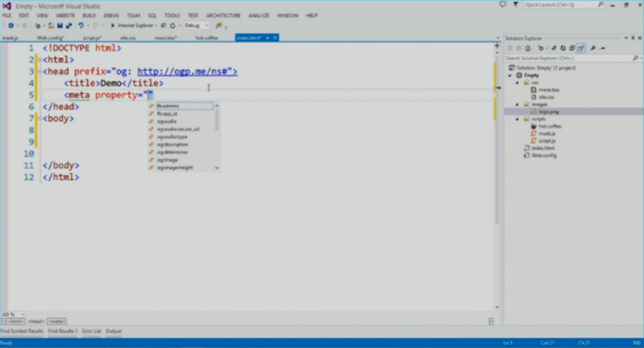Open the Error List tab
644x348 pixels.
pyautogui.click(x=92, y=331)
